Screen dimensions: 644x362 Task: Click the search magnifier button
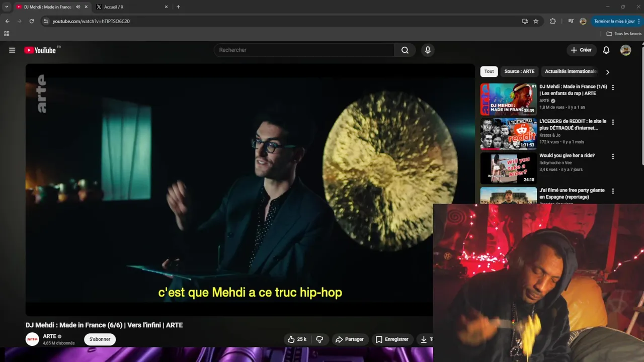click(x=405, y=50)
